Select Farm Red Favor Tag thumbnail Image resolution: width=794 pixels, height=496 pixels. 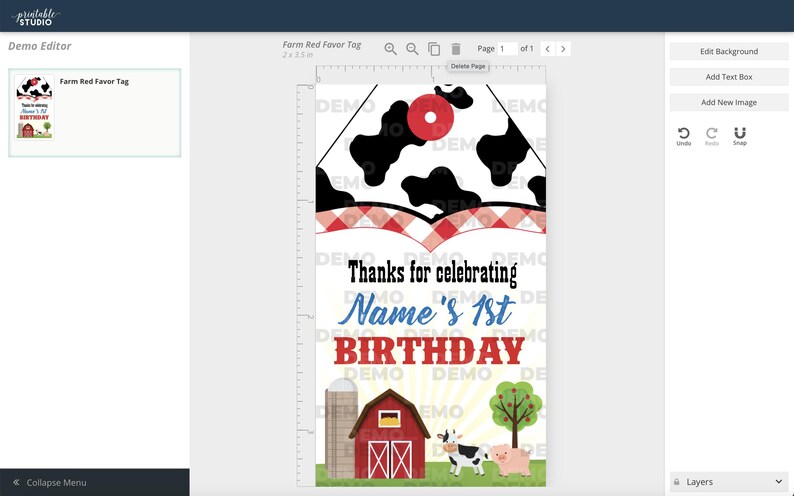click(34, 107)
